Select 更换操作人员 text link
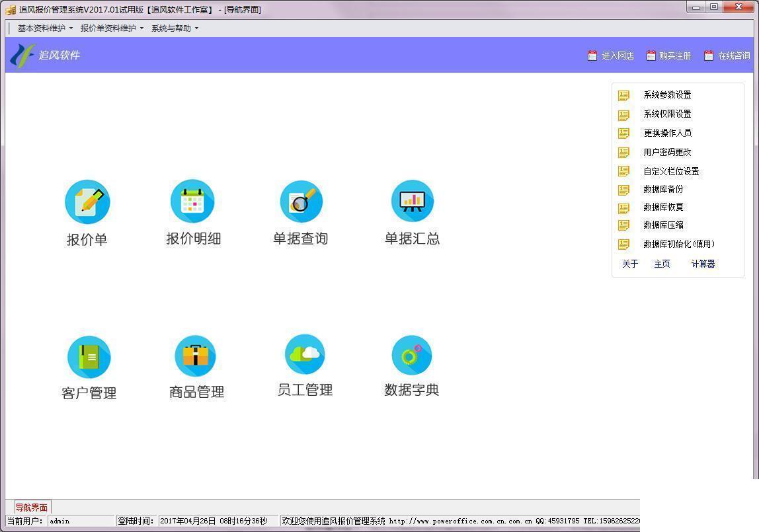This screenshot has height=532, width=759. coord(667,133)
